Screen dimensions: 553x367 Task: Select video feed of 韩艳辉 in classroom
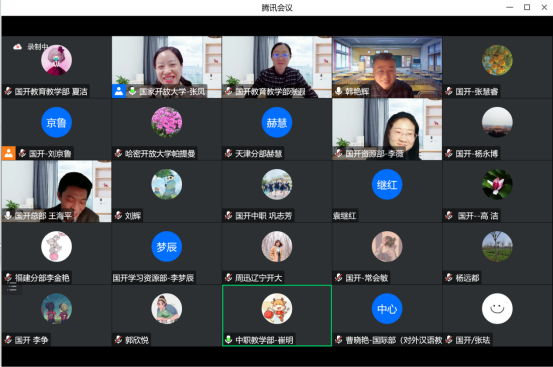tap(387, 67)
